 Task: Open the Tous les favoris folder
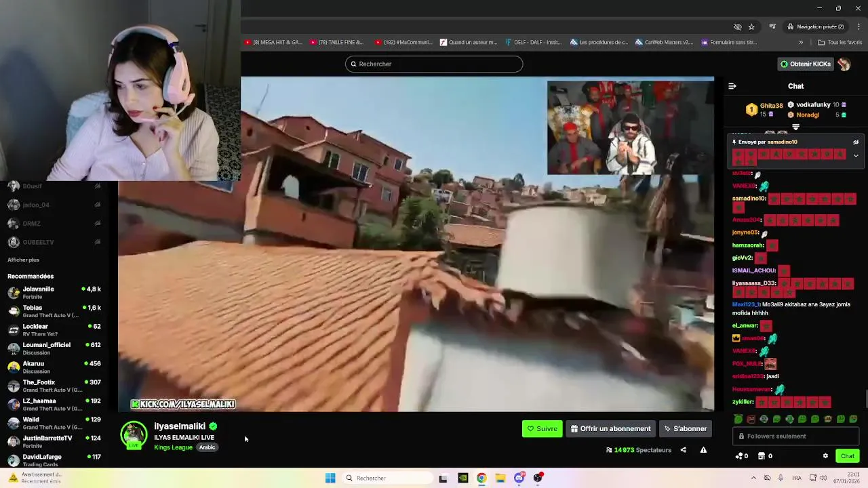840,42
